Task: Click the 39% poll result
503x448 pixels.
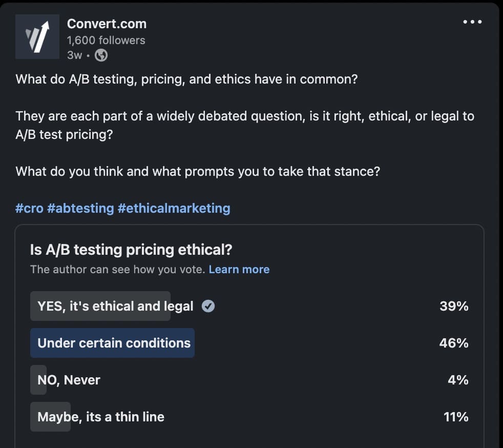Action: 454,306
